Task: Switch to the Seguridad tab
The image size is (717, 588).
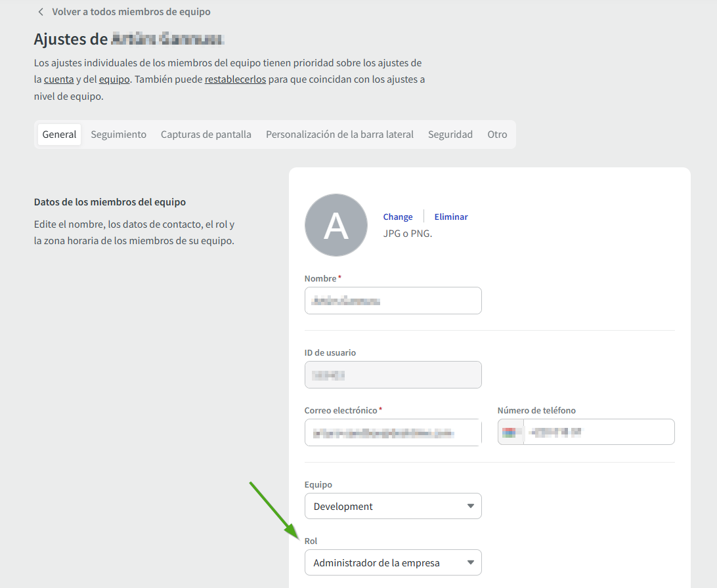Action: pyautogui.click(x=450, y=134)
